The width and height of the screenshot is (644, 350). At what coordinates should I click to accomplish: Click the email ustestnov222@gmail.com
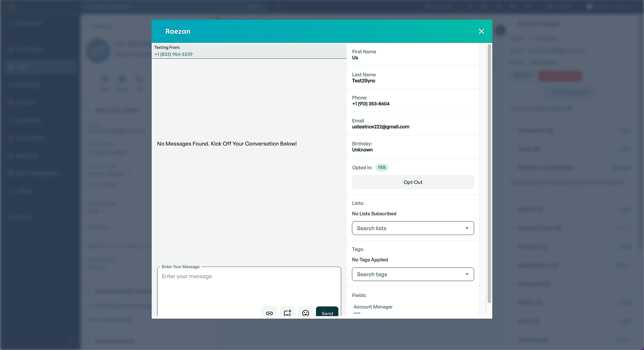pos(380,127)
